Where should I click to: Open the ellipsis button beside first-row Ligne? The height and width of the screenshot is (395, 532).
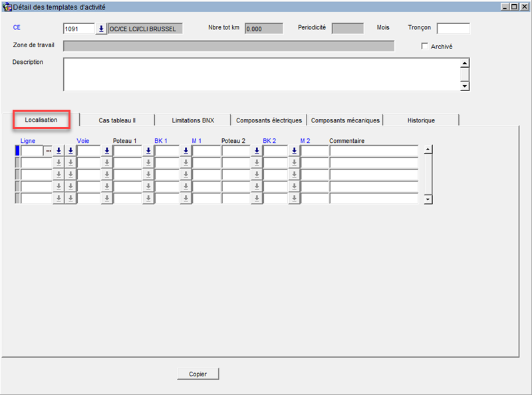[49, 151]
